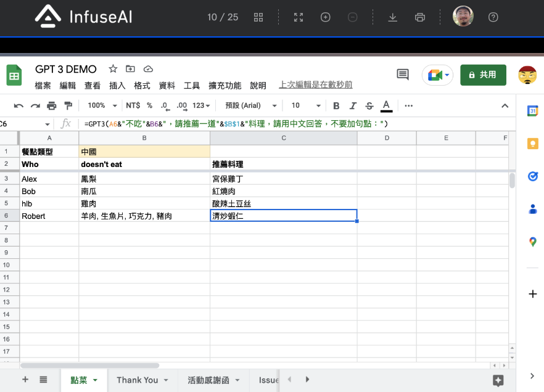The height and width of the screenshot is (392, 544).
Task: Open Google Calendar side panel
Action: pyautogui.click(x=533, y=111)
